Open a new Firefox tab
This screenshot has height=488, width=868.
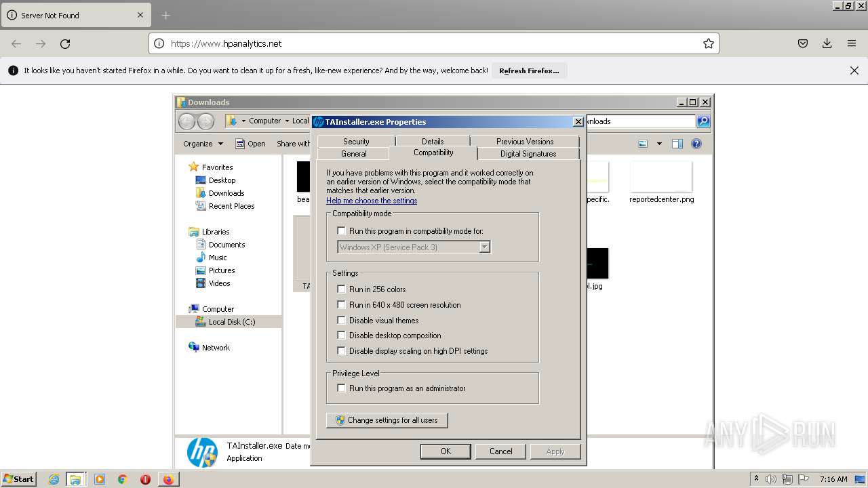[x=165, y=15]
